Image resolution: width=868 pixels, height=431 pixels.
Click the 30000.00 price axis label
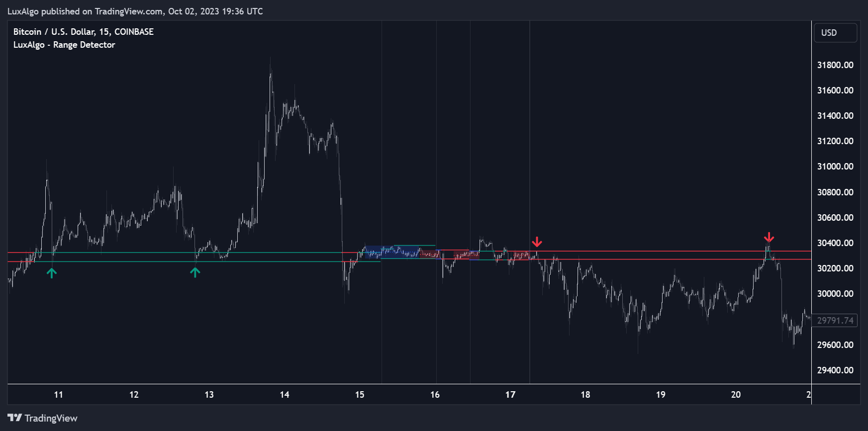tap(835, 294)
